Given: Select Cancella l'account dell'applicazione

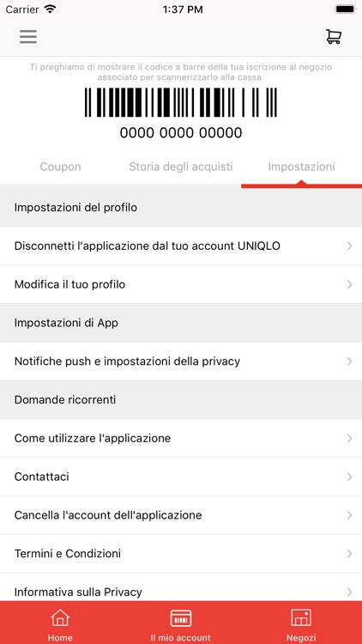Looking at the screenshot, I should click(181, 515).
